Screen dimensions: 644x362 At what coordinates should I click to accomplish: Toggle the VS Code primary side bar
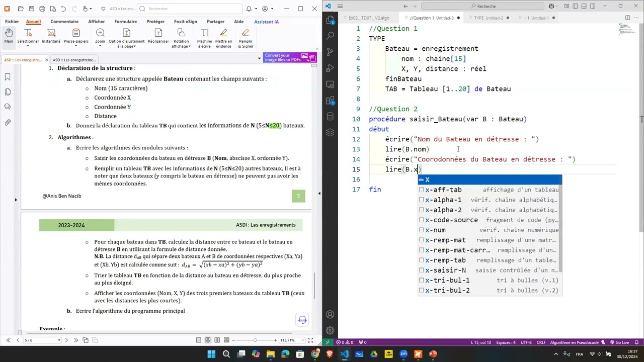click(575, 6)
